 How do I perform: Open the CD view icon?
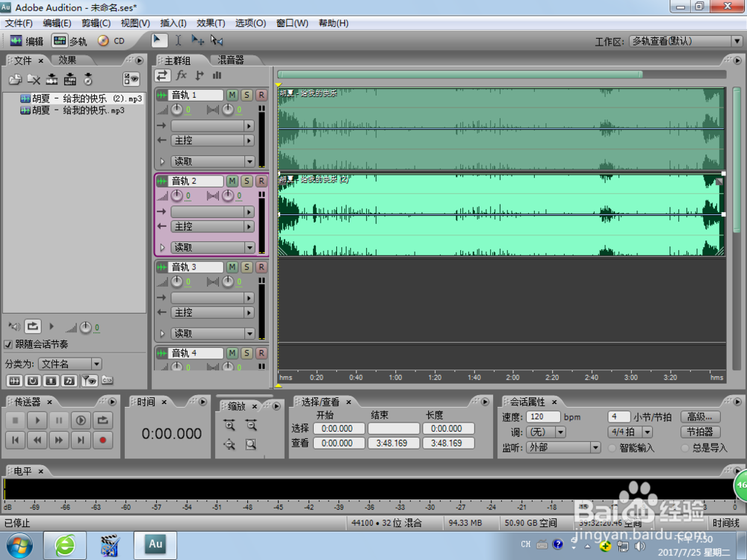click(103, 41)
